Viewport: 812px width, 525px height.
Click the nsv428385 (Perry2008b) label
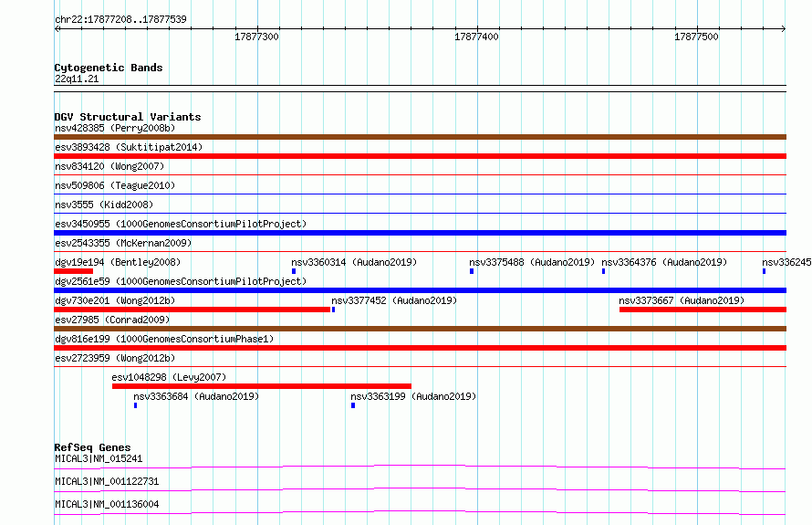point(115,128)
